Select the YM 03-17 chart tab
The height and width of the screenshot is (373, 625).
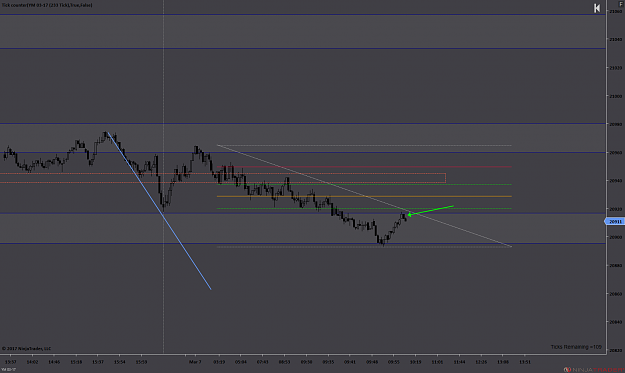8,370
